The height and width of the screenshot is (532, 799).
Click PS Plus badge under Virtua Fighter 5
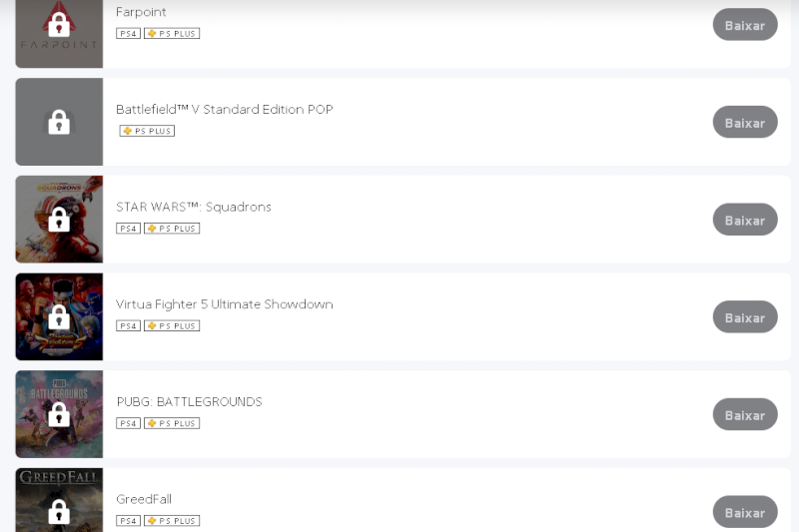click(172, 325)
